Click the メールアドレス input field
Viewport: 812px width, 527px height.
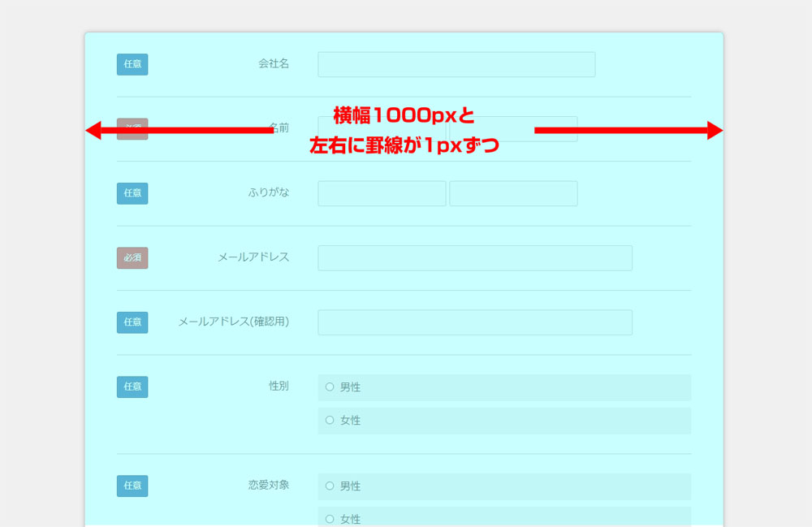pos(475,257)
